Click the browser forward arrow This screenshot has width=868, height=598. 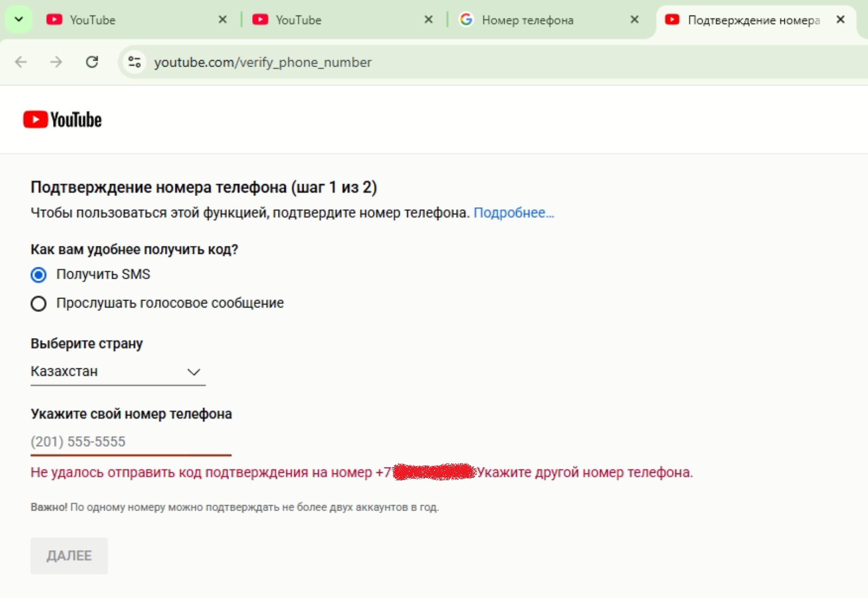pyautogui.click(x=56, y=62)
